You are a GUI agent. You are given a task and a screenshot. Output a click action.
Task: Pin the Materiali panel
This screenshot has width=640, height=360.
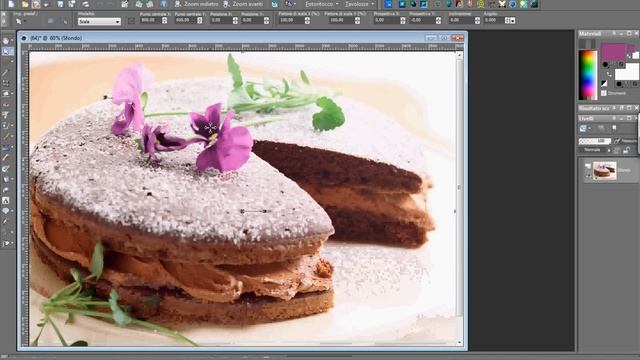click(x=614, y=33)
